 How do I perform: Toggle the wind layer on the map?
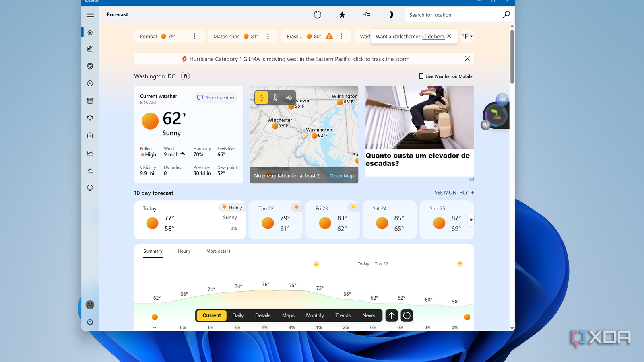coord(289,97)
